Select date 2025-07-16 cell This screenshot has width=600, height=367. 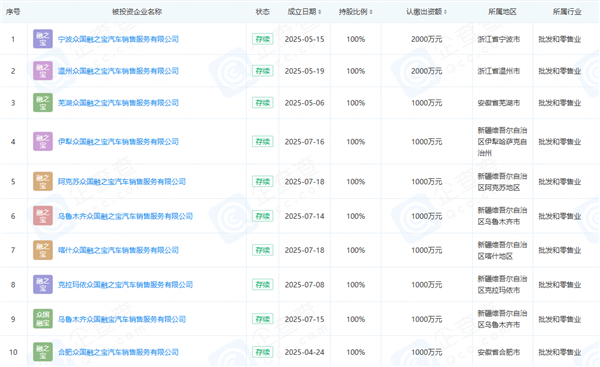[x=304, y=142]
